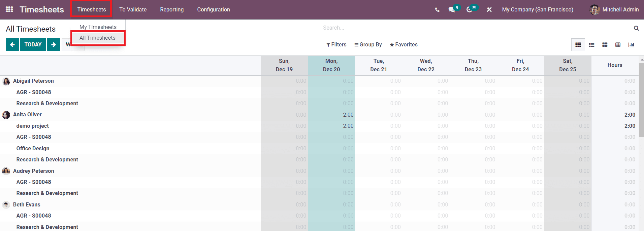Image resolution: width=644 pixels, height=231 pixels.
Task: Click Office Design row
Action: coord(33,149)
